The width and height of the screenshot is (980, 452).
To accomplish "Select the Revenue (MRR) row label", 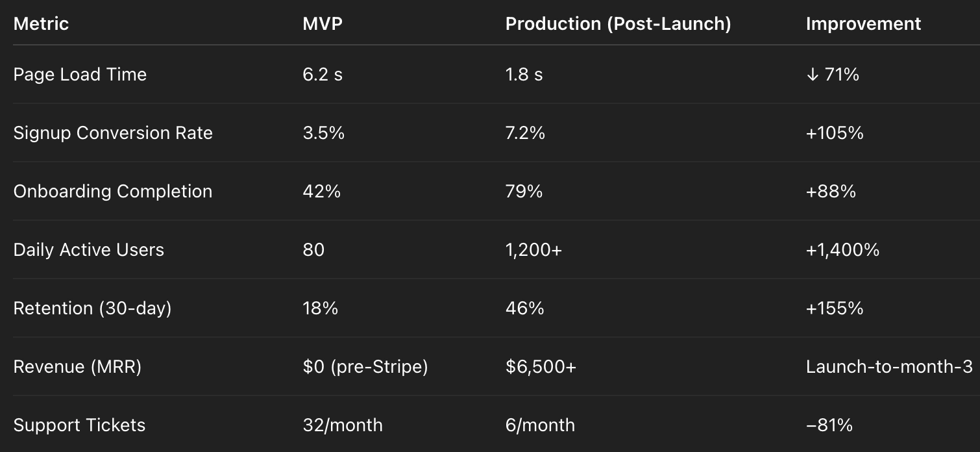I will point(77,367).
